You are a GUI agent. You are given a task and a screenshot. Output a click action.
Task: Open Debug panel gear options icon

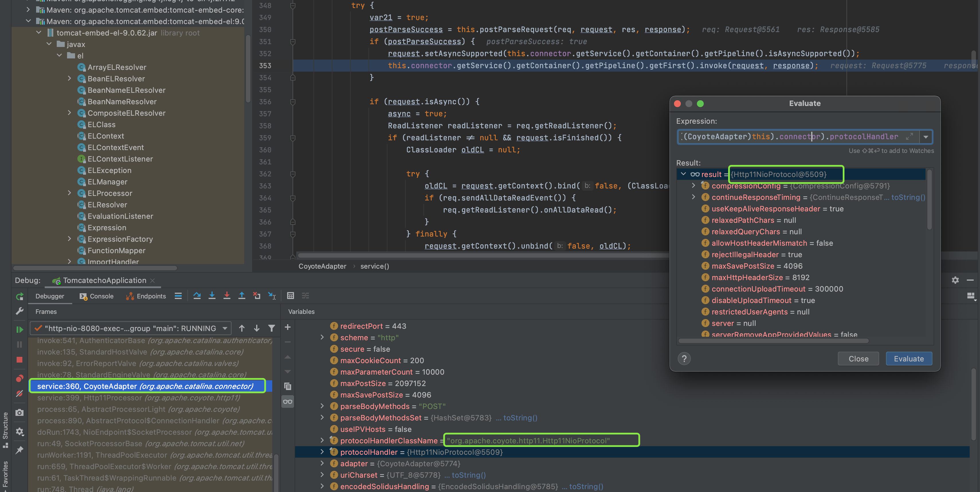pyautogui.click(x=955, y=280)
